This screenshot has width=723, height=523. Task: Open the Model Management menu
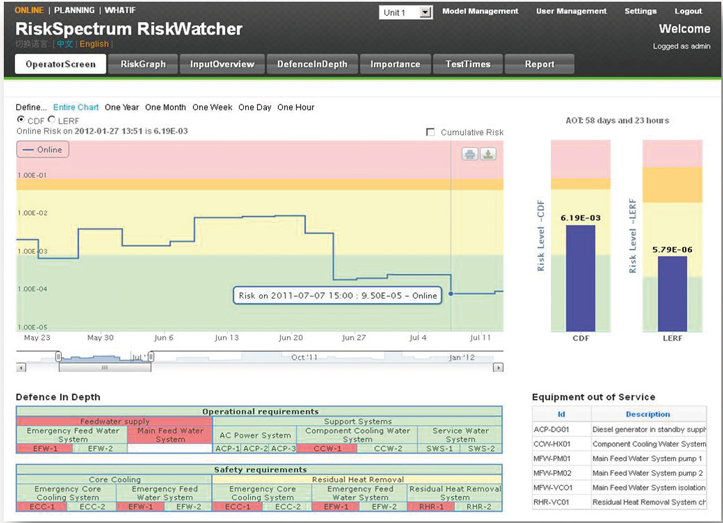480,11
